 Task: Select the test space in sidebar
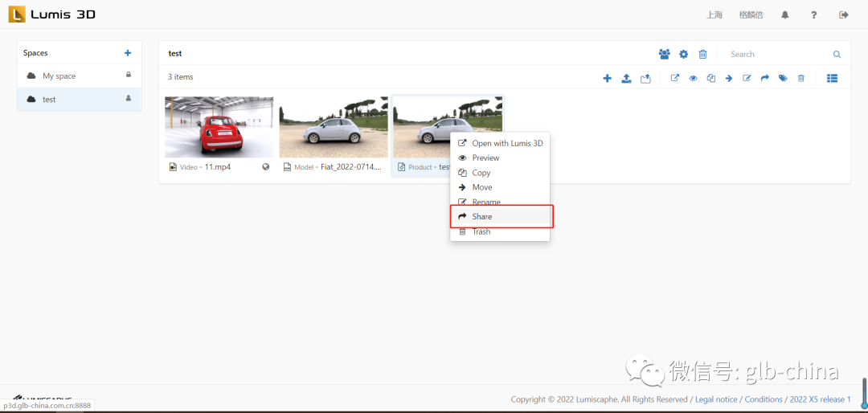point(79,99)
